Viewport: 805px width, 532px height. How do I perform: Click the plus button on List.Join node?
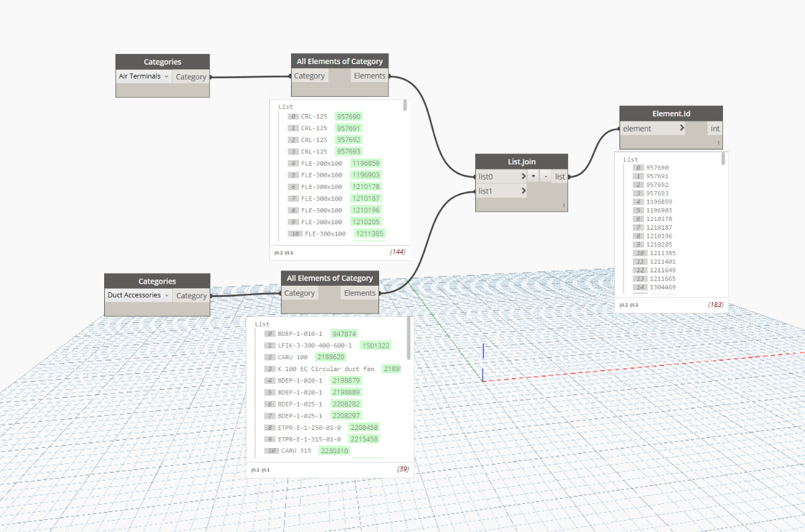tap(533, 176)
